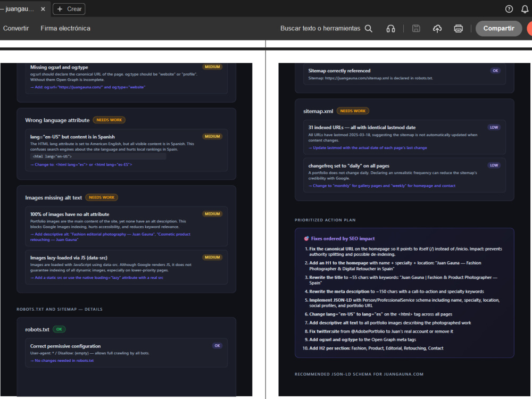Click '100% of images have no alt attribute'
Screen dimensions: 532x399
(x=70, y=214)
